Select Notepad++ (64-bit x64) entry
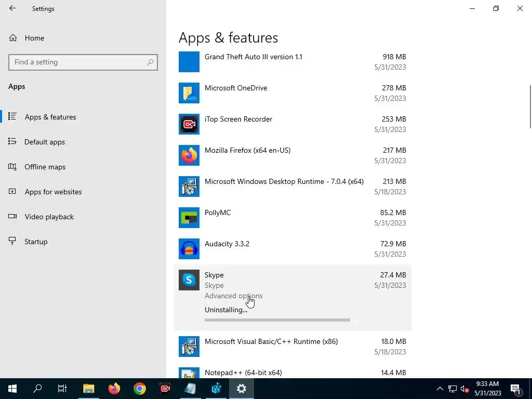 click(x=292, y=373)
